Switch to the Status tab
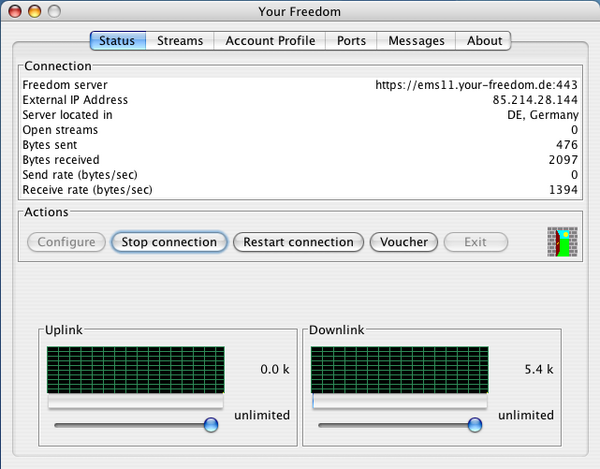The width and height of the screenshot is (600, 469). pos(118,41)
